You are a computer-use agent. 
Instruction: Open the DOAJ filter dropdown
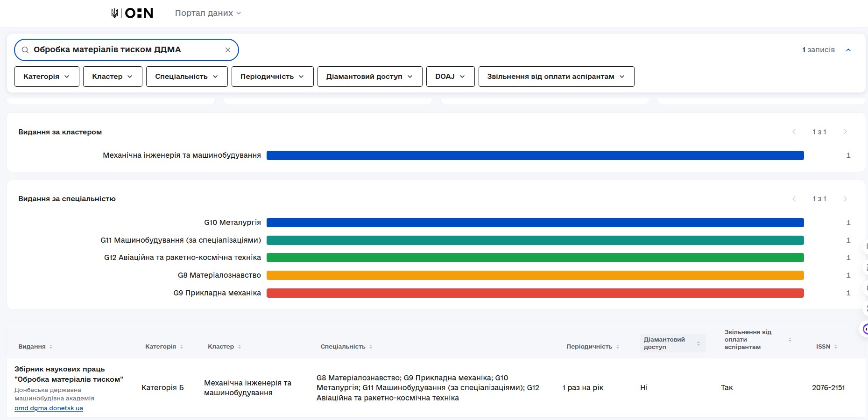[451, 77]
